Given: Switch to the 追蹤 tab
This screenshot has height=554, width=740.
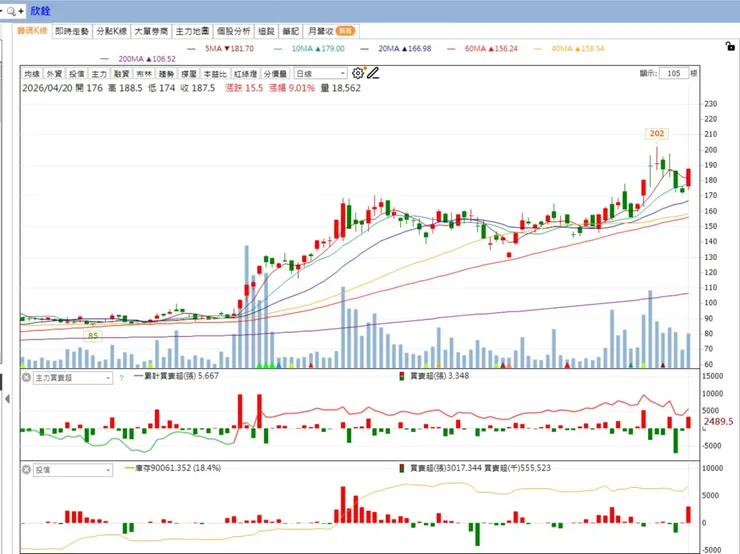Looking at the screenshot, I should click(x=266, y=31).
